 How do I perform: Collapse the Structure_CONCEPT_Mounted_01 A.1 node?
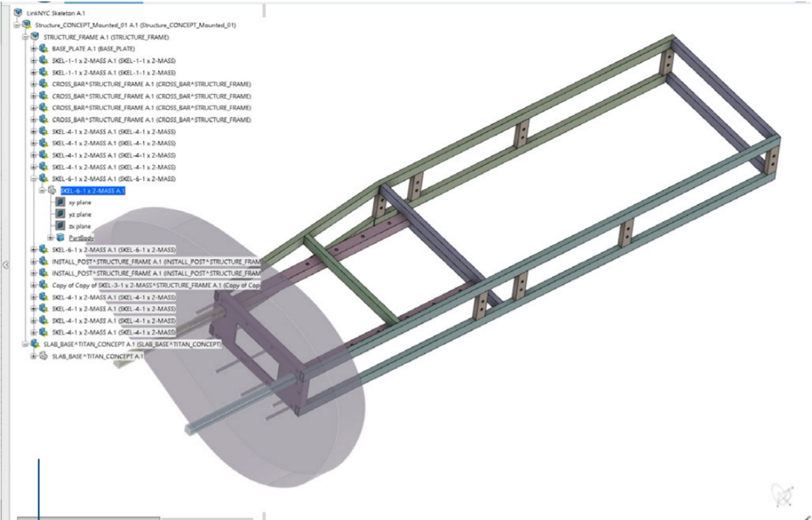17,25
